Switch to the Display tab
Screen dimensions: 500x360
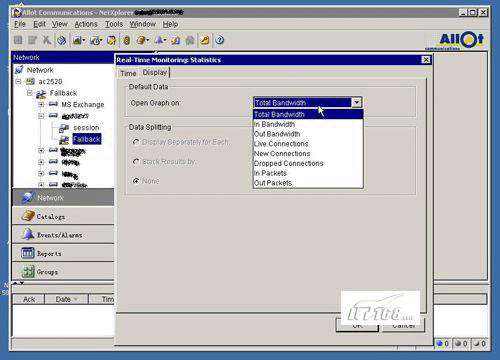point(155,72)
